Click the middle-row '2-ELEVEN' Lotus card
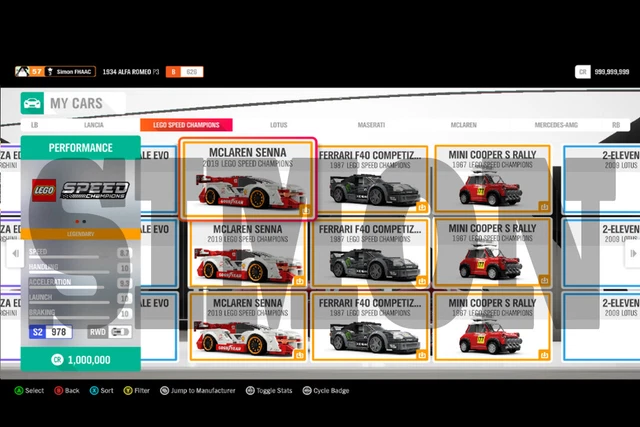This screenshot has height=427, width=640. click(602, 253)
